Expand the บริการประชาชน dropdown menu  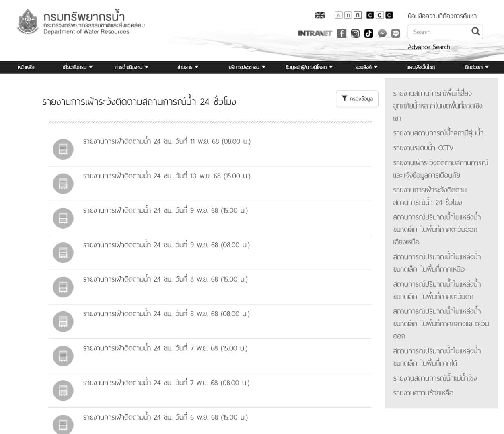247,67
